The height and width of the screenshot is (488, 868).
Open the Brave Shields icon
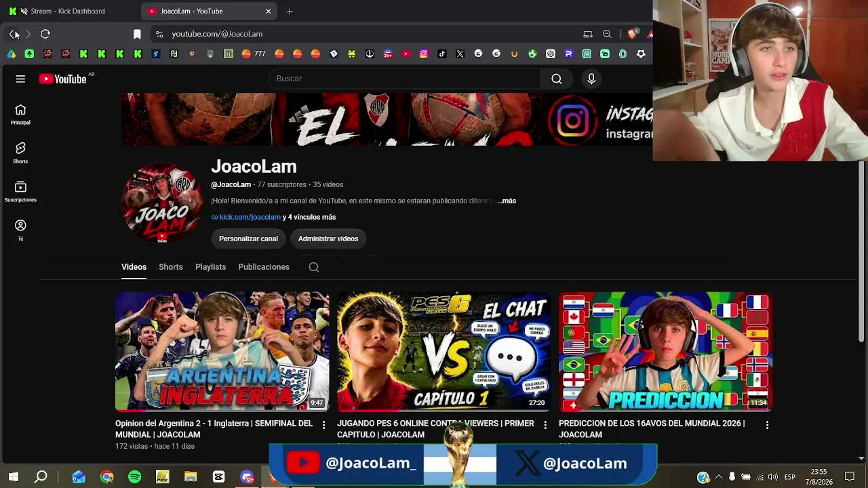click(632, 34)
